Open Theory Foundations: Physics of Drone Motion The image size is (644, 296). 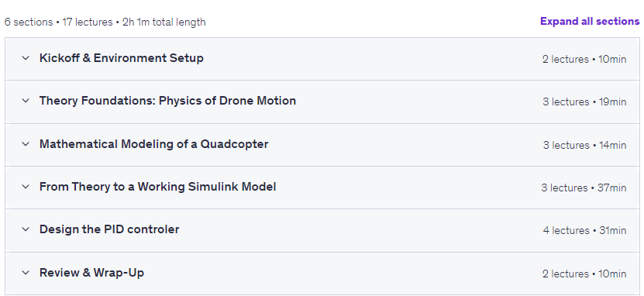click(x=167, y=101)
